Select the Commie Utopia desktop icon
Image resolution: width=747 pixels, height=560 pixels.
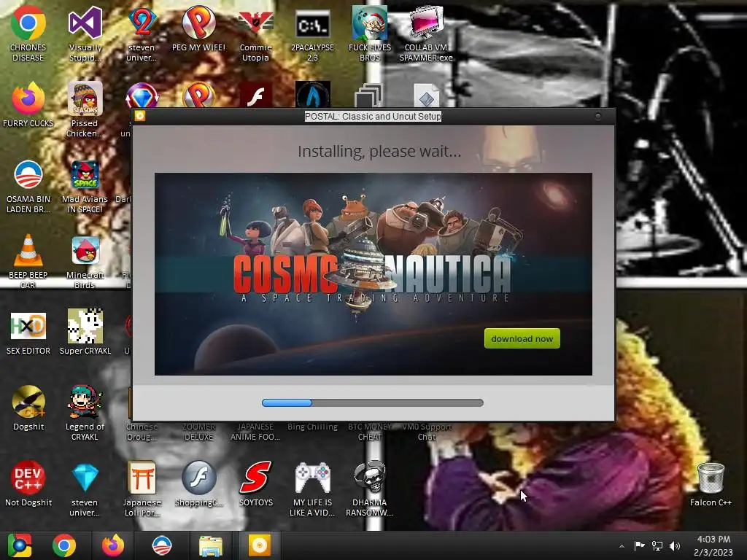256,34
